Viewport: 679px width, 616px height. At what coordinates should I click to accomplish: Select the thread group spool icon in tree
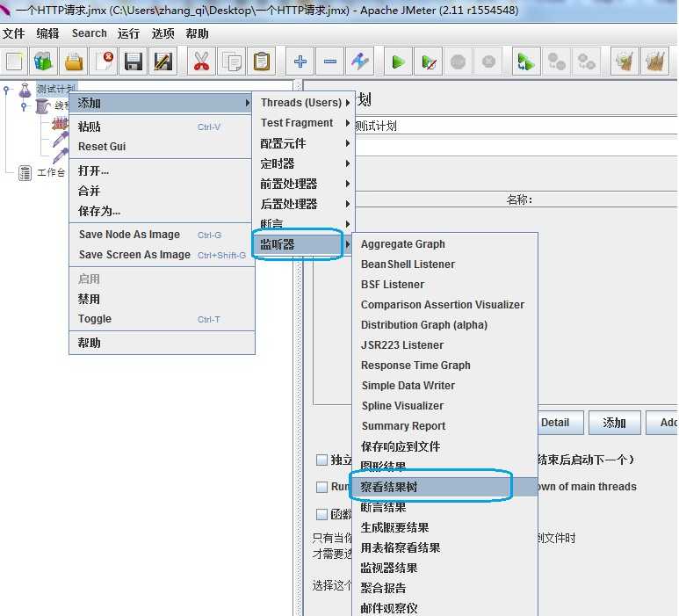tap(42, 105)
